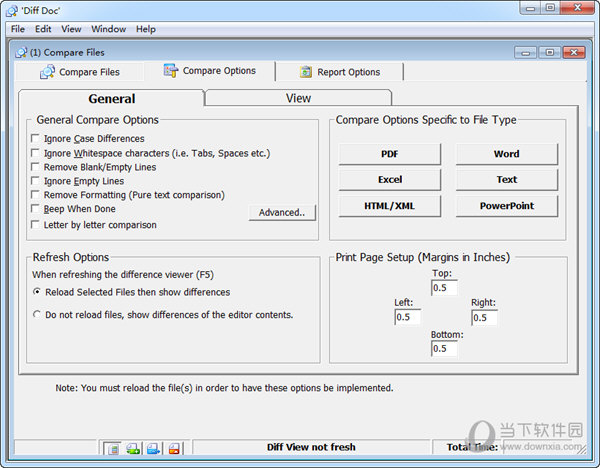Screen dimensions: 600x468
Task: Select the Compare Options tab
Action: 210,71
